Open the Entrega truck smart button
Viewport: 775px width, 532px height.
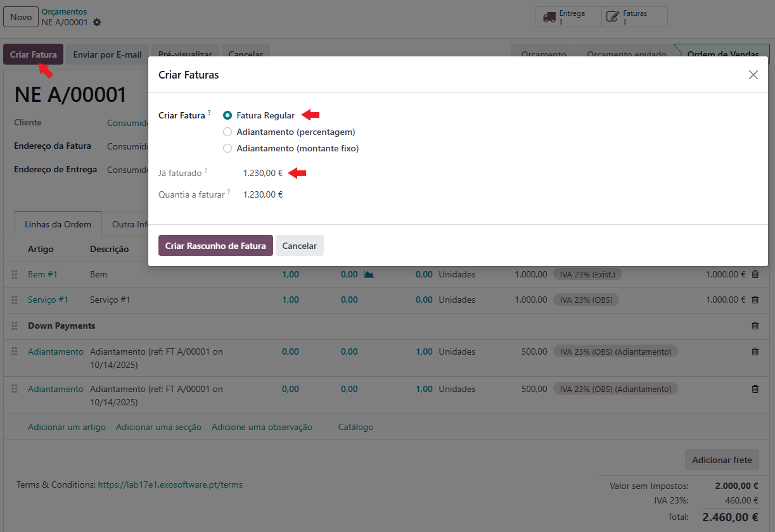pos(568,17)
